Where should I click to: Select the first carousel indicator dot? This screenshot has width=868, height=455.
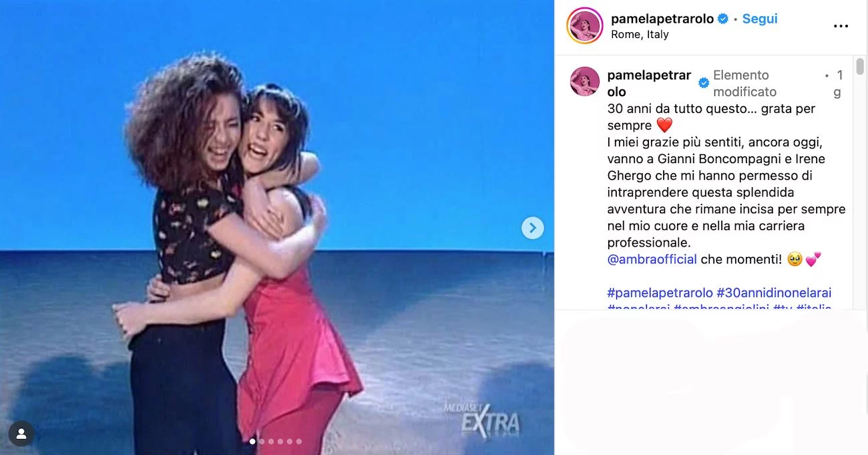pos(252,441)
